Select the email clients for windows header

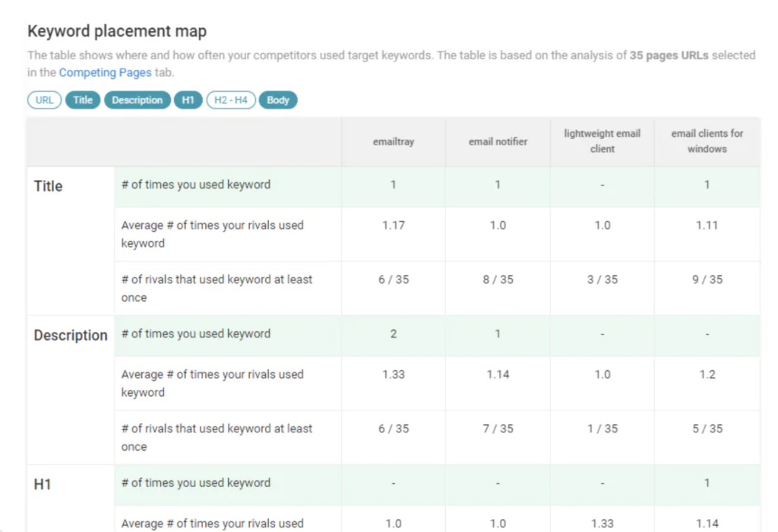[x=707, y=141]
